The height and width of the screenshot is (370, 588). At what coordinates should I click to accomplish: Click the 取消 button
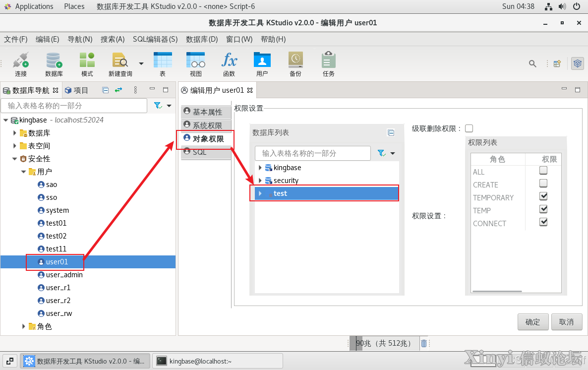567,322
